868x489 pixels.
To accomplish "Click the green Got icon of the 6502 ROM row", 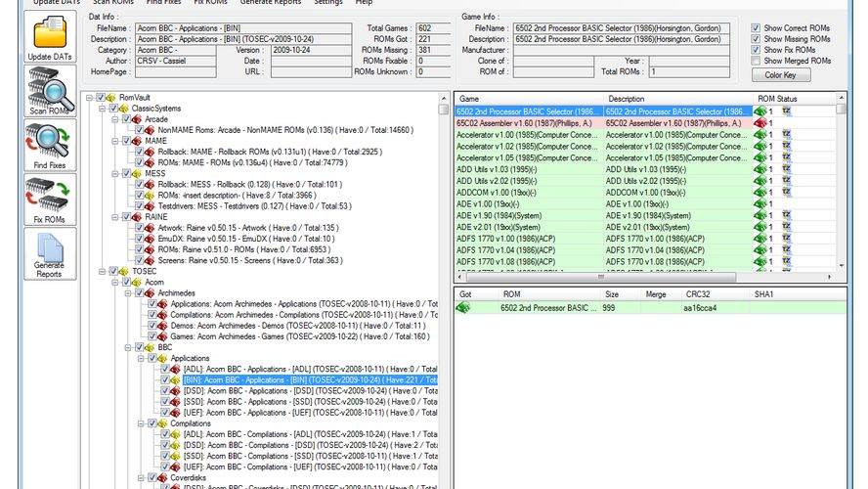I will click(463, 308).
